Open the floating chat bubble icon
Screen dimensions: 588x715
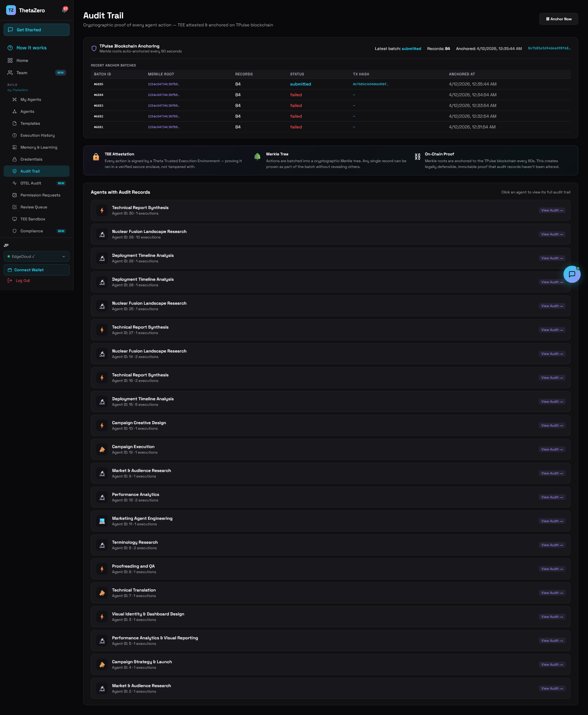[571, 274]
